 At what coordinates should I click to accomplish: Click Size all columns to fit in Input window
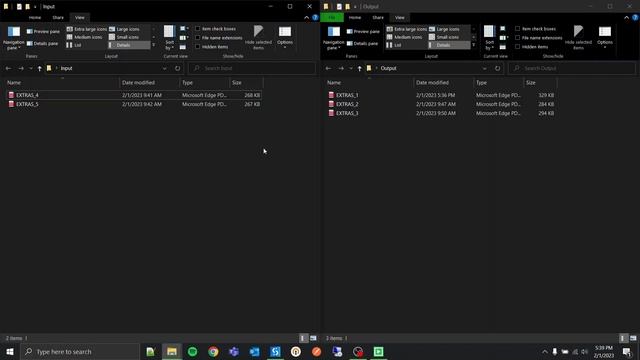coord(183,47)
